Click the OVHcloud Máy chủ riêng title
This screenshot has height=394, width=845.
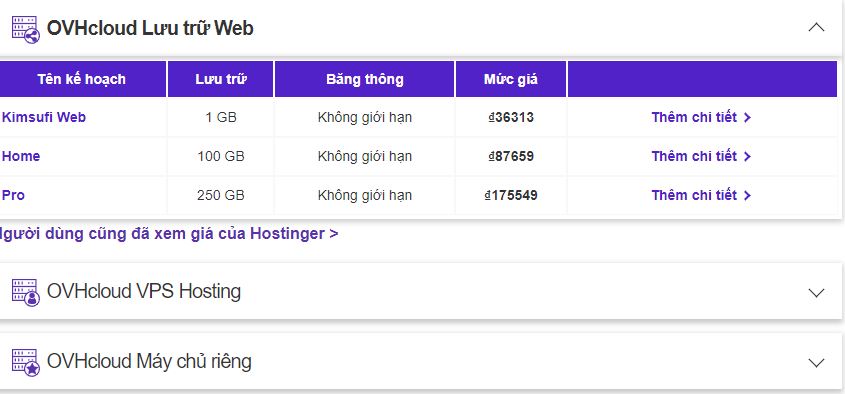pos(149,362)
